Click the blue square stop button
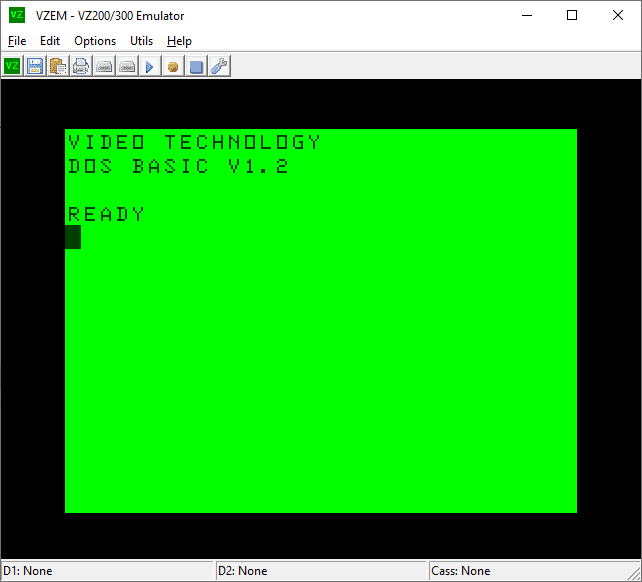This screenshot has height=582, width=642. pyautogui.click(x=196, y=66)
